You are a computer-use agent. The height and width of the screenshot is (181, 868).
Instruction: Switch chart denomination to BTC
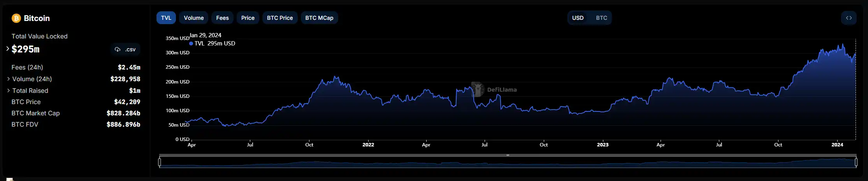(601, 18)
